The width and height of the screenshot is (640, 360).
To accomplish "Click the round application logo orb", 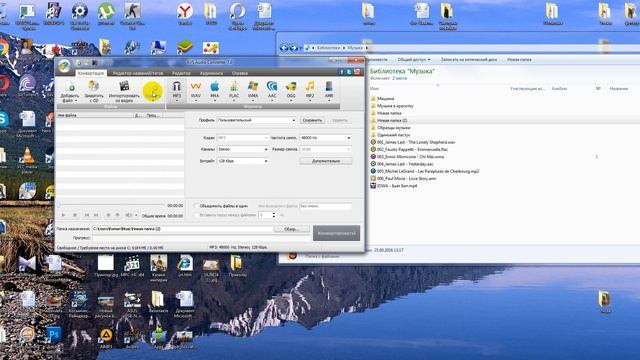I will (64, 66).
